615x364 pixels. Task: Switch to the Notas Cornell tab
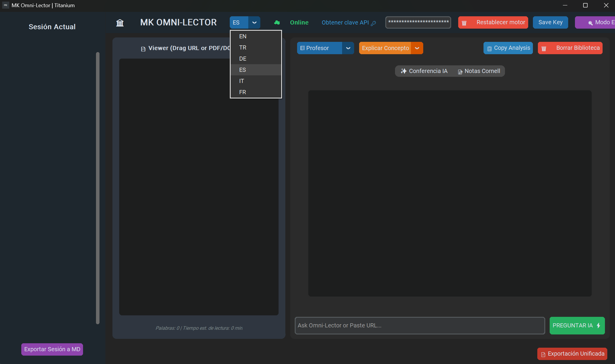point(479,71)
